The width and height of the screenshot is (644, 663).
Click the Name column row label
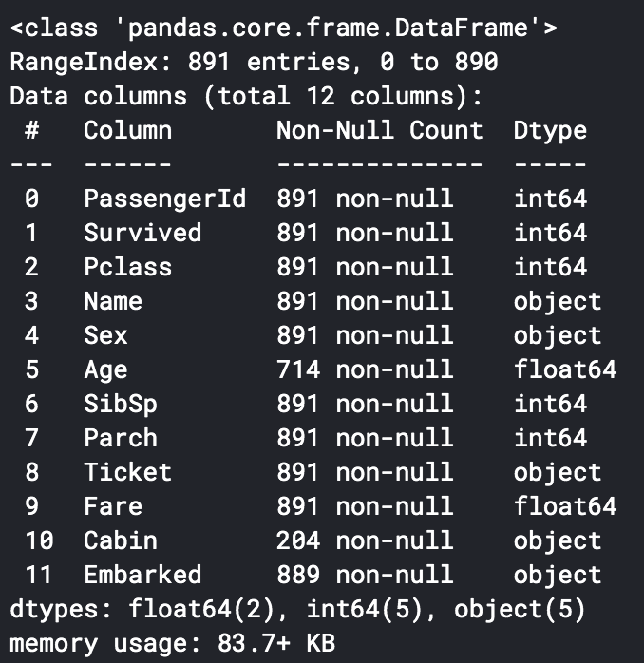point(113,302)
